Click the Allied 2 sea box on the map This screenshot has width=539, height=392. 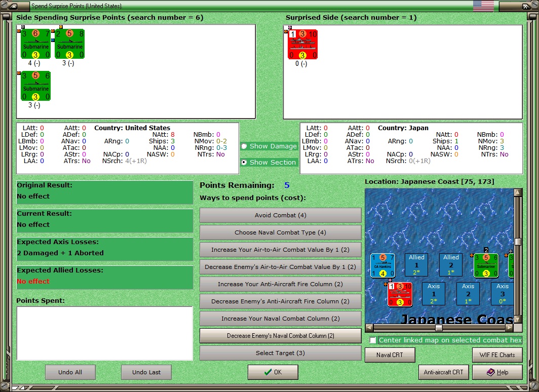(x=451, y=265)
